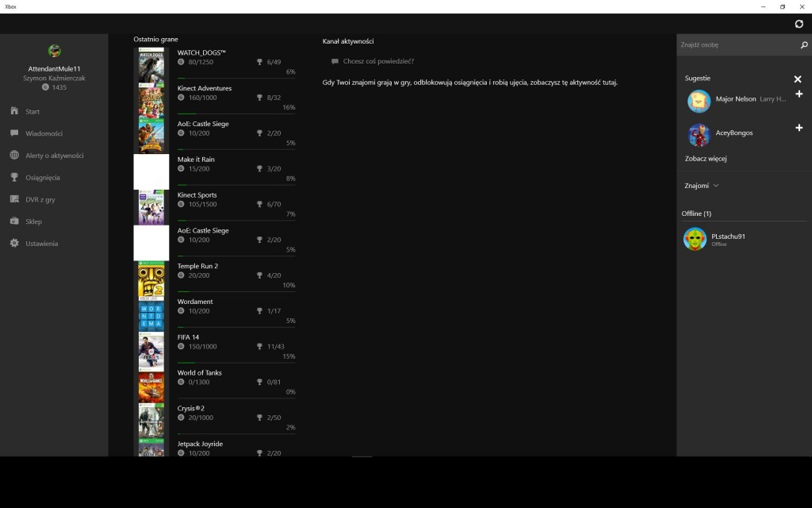
Task: Select Make it Rain game title
Action: click(196, 159)
